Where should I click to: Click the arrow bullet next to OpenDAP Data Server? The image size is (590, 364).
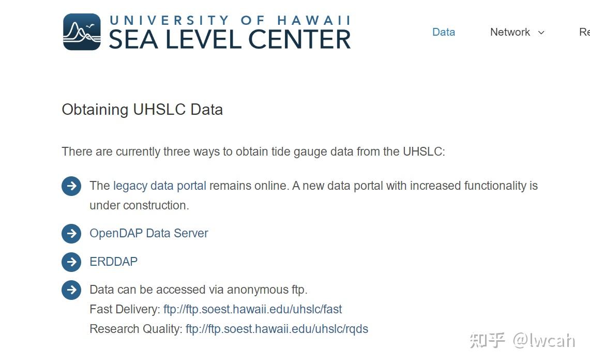(71, 234)
